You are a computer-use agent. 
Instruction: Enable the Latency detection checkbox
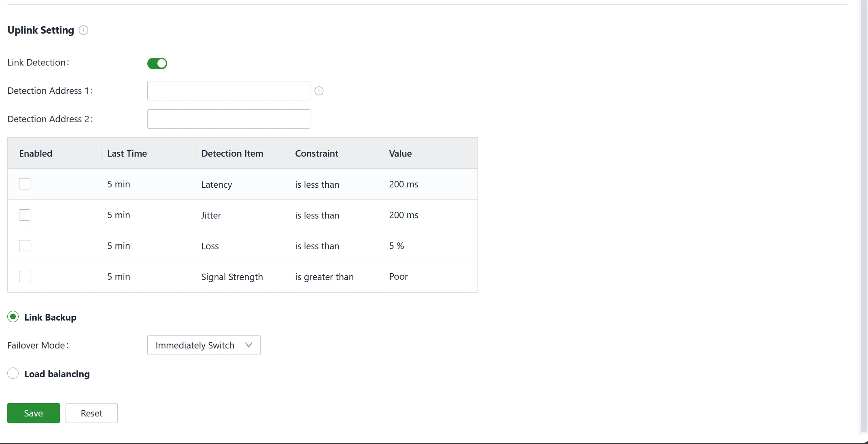pos(25,184)
